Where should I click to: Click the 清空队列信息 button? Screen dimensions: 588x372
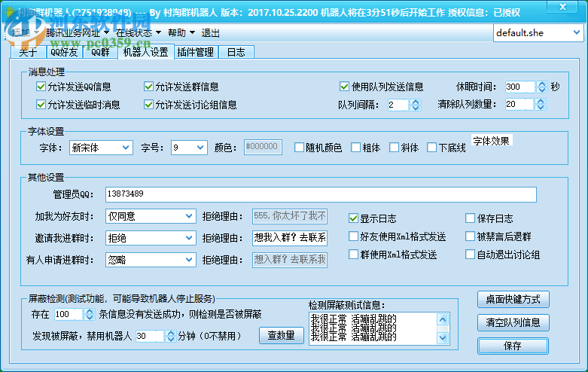513,322
